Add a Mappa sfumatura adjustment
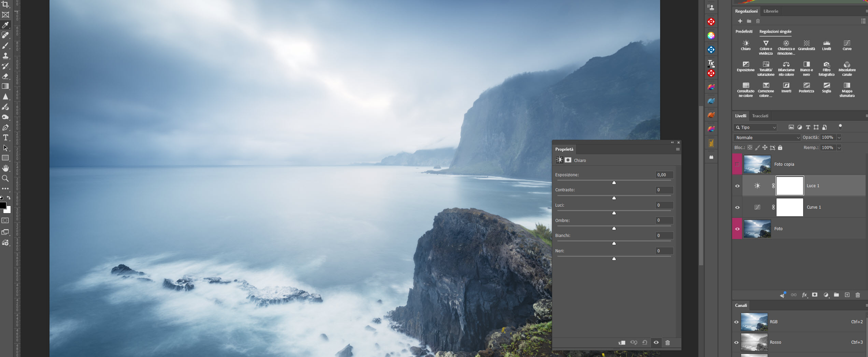This screenshot has height=357, width=868. (x=847, y=90)
